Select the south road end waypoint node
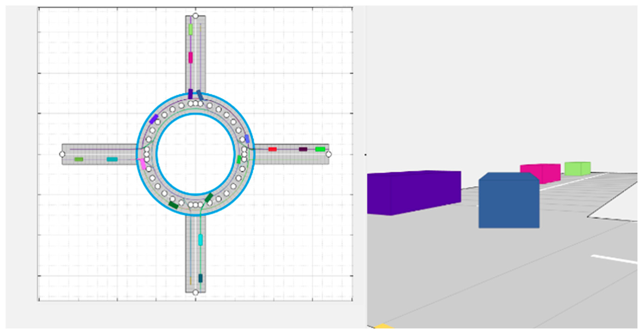 (x=196, y=292)
